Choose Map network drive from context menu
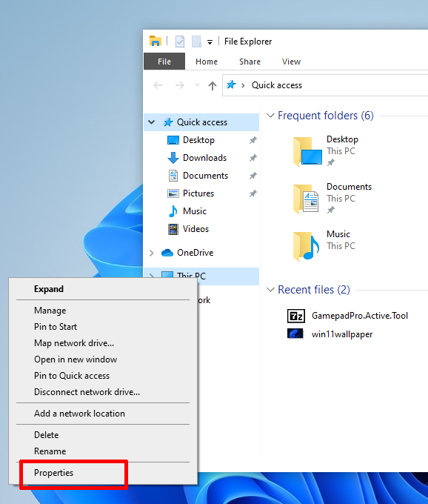Image resolution: width=428 pixels, height=504 pixels. coord(103,343)
